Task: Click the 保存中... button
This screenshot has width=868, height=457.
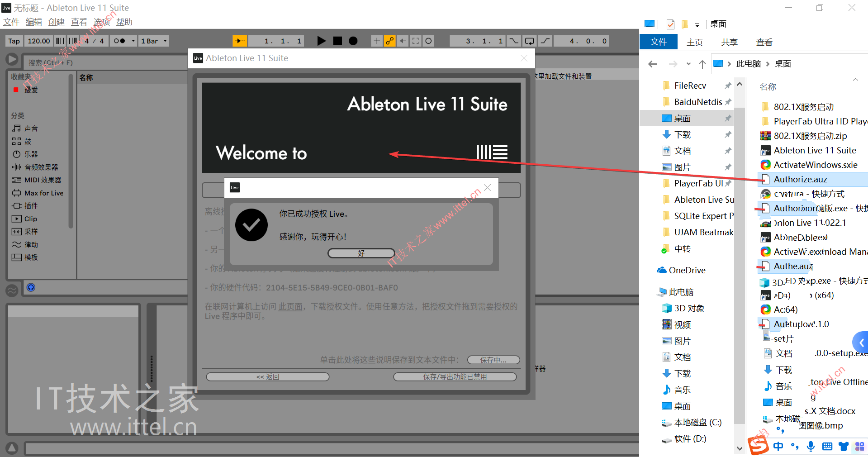Action: pyautogui.click(x=493, y=360)
